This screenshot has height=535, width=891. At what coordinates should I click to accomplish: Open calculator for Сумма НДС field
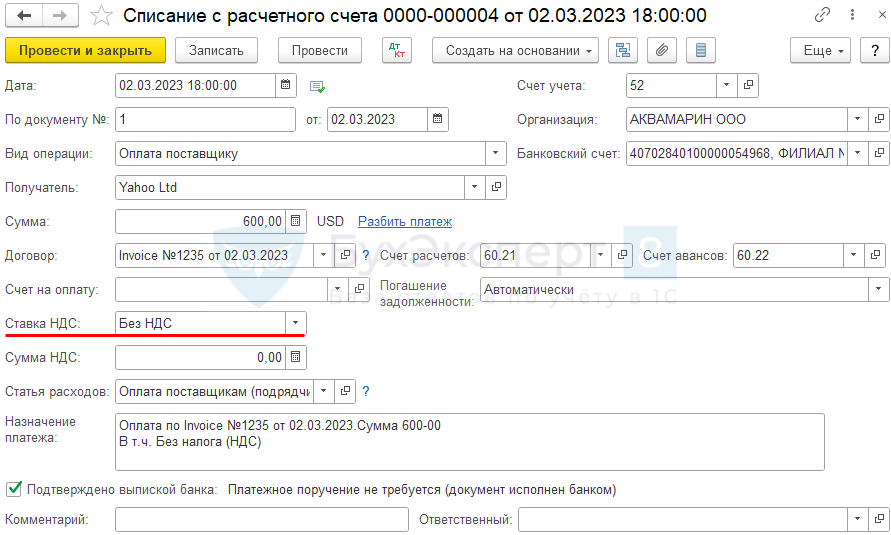tap(295, 357)
